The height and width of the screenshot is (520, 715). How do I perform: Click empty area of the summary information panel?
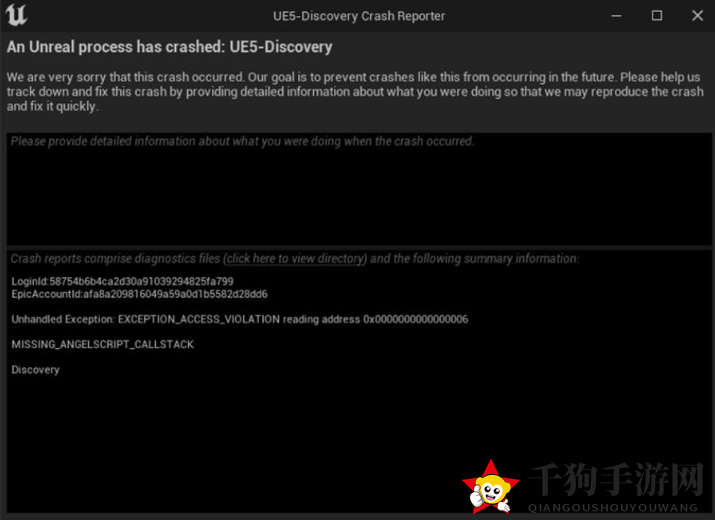click(274, 433)
